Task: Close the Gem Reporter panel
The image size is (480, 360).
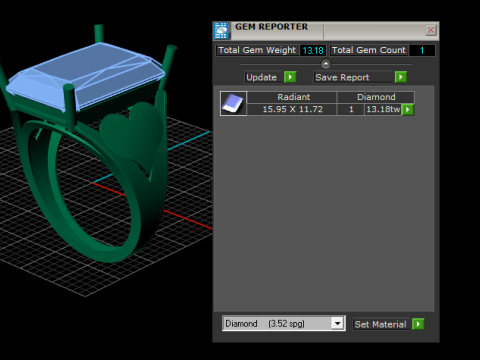Action: point(431,30)
